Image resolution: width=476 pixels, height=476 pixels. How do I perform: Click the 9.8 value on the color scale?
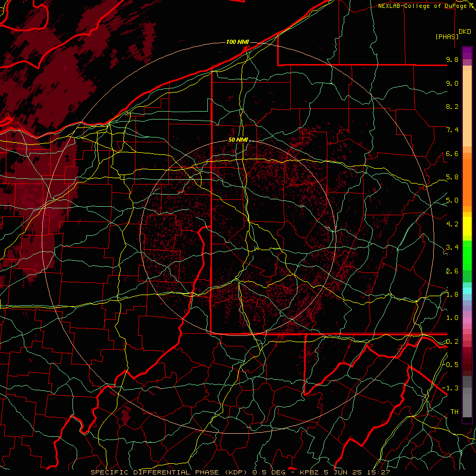pos(452,60)
